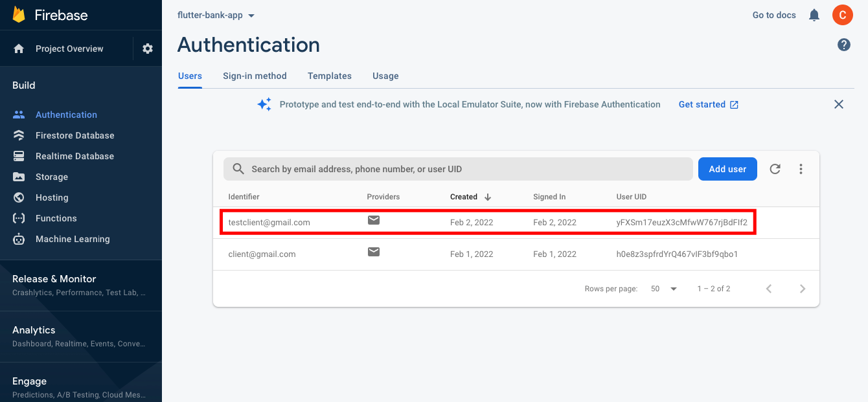Click the User UID column header
Screen dimensions: 868x402
pos(632,197)
